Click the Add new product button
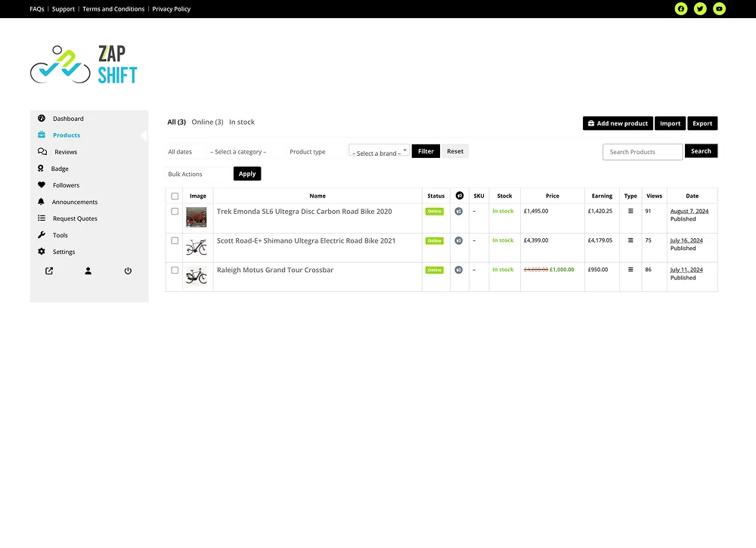 [617, 123]
